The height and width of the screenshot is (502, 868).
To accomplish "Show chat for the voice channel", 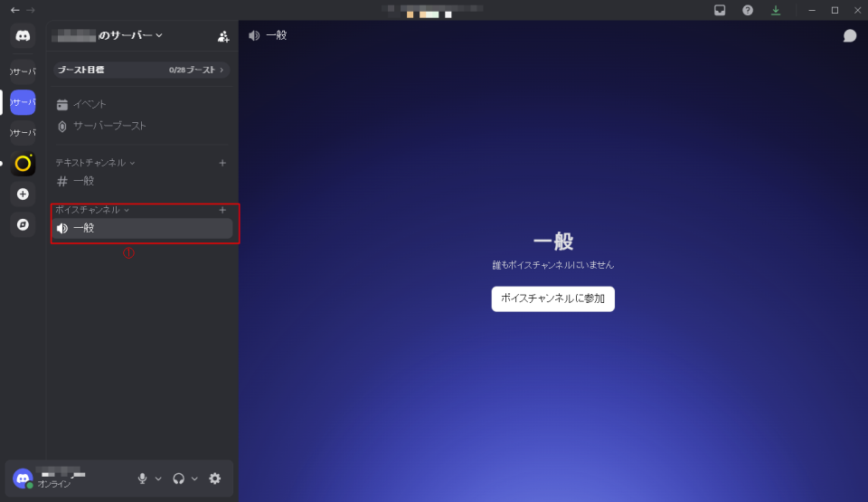I will 849,35.
